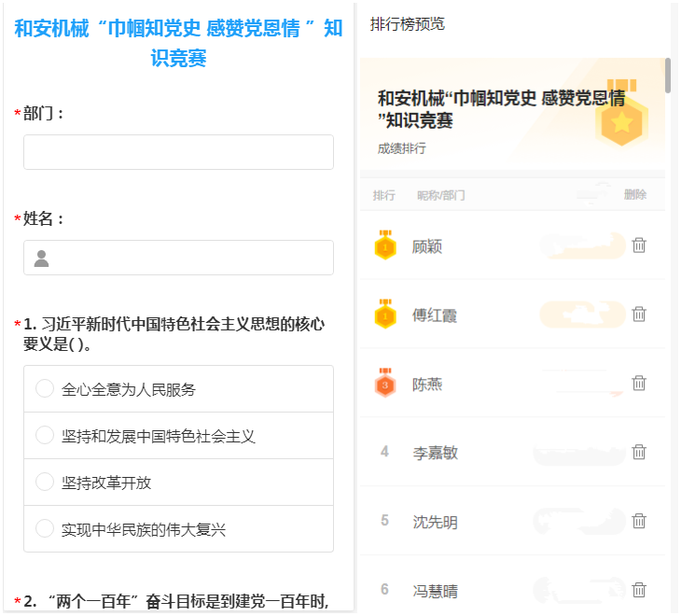This screenshot has width=681, height=616.
Task: Click the 昵称/部门 column header
Action: pyautogui.click(x=440, y=195)
